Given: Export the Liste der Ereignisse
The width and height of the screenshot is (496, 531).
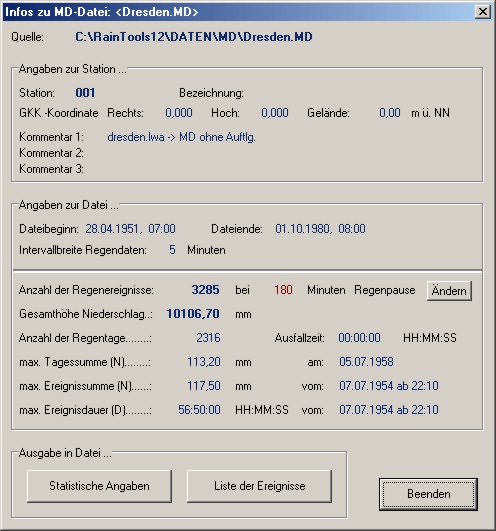Looking at the screenshot, I should pyautogui.click(x=259, y=486).
